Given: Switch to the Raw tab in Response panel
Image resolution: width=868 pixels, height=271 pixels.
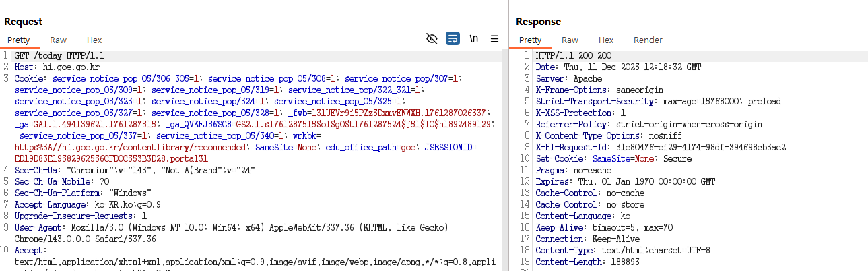Looking at the screenshot, I should 570,40.
